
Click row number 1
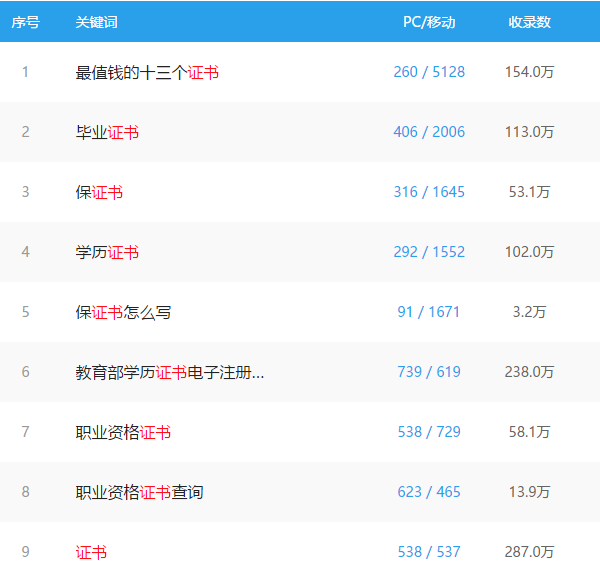25,72
